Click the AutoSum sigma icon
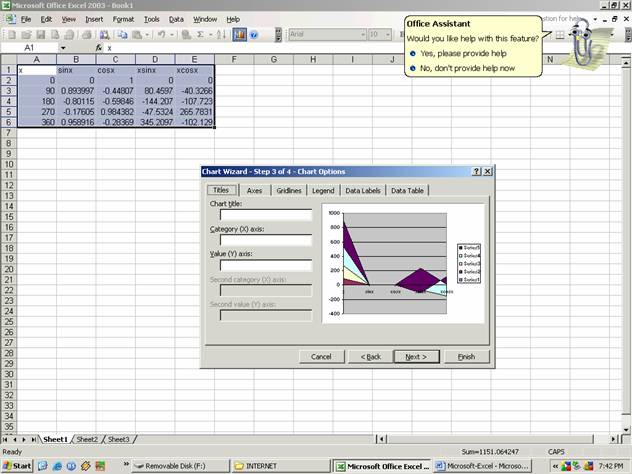This screenshot has width=632, height=474. coord(200,35)
